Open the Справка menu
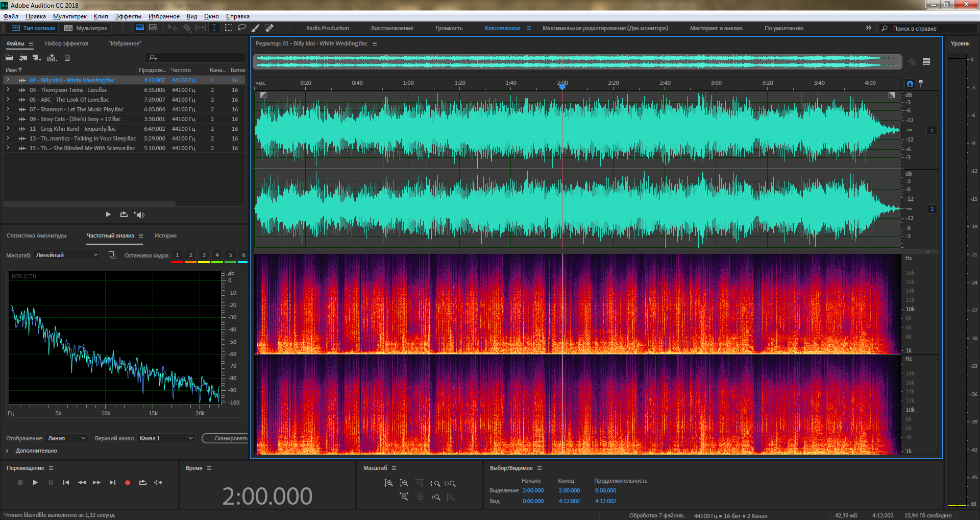 click(238, 16)
